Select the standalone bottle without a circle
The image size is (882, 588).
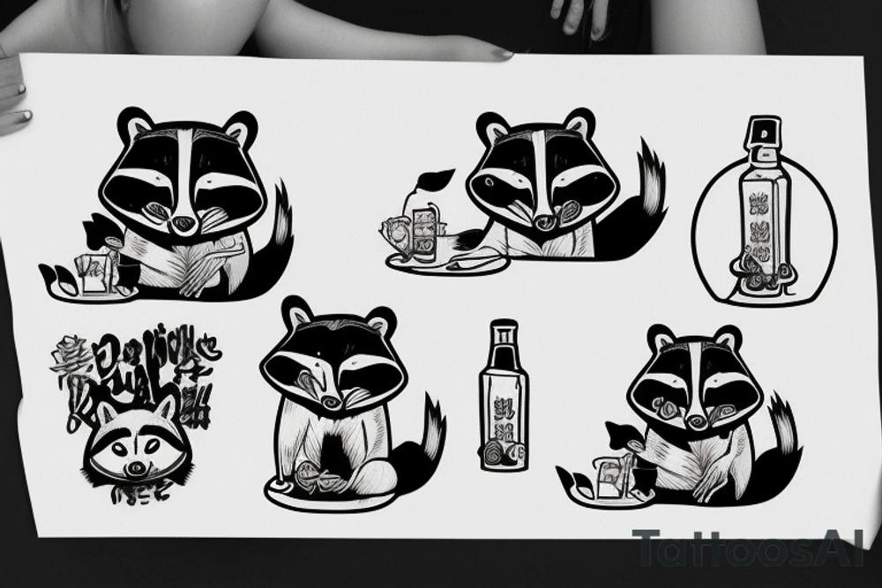pyautogui.click(x=504, y=395)
